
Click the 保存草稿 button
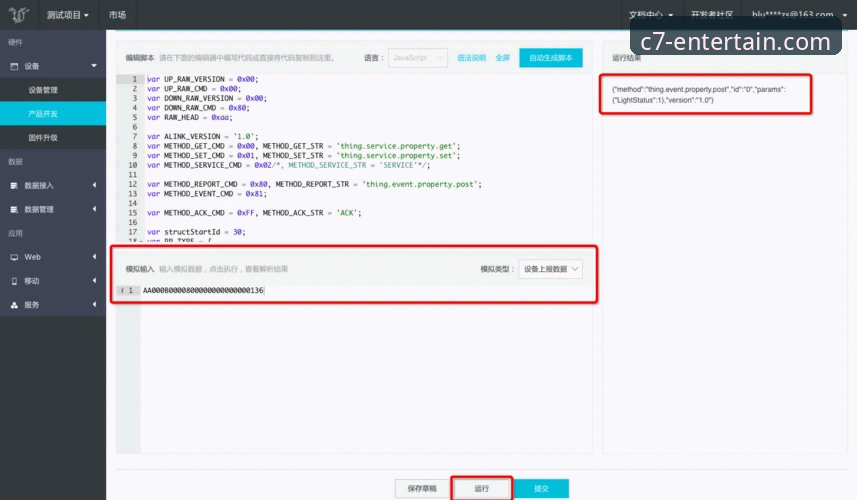pyautogui.click(x=421, y=489)
